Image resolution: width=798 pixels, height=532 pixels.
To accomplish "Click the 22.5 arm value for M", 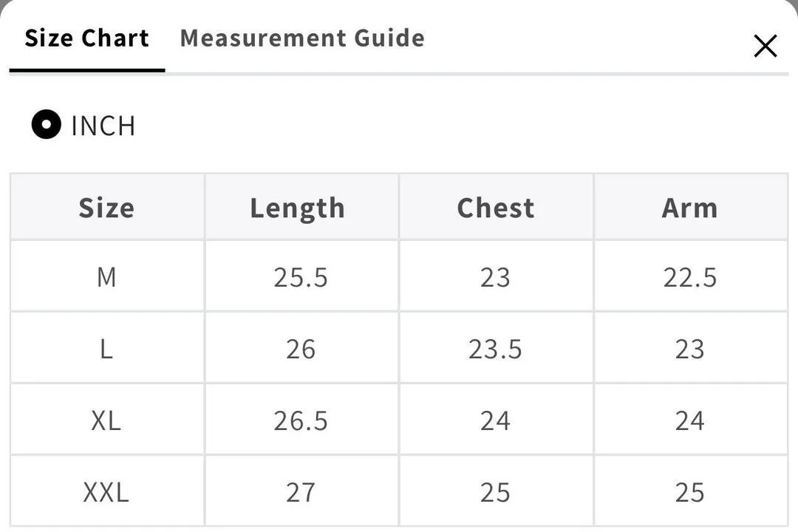I will pos(689,277).
